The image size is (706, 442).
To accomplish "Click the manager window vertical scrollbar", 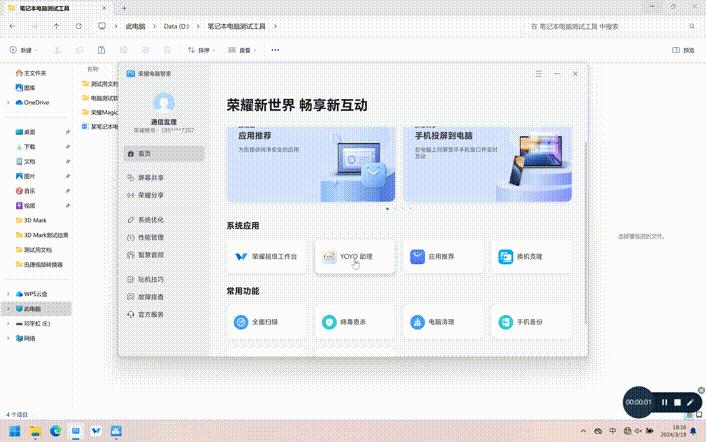I will click(585, 232).
